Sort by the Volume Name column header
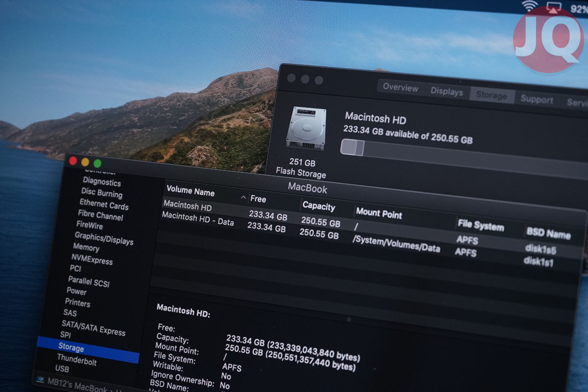Image resolution: width=588 pixels, height=392 pixels. pos(191,191)
